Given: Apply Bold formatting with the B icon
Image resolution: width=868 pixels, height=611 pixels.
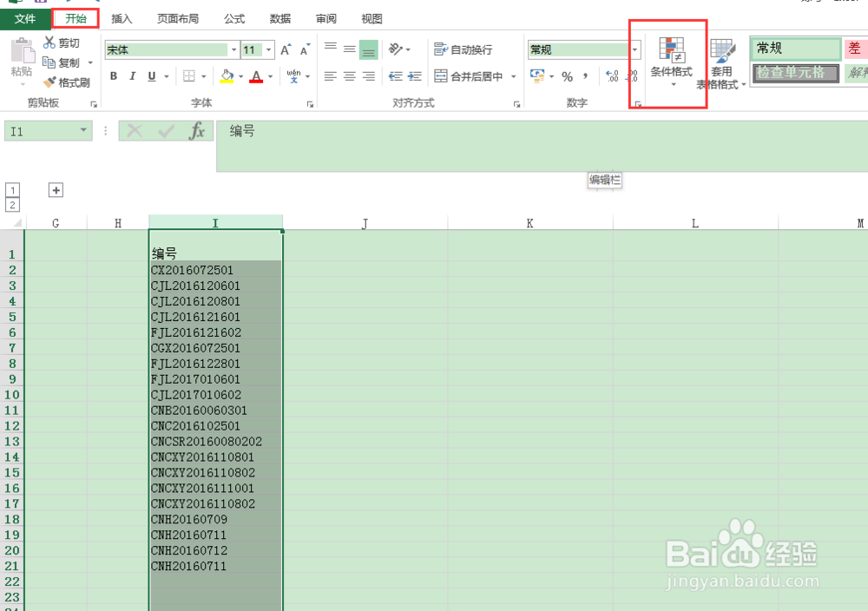Looking at the screenshot, I should pos(113,77).
